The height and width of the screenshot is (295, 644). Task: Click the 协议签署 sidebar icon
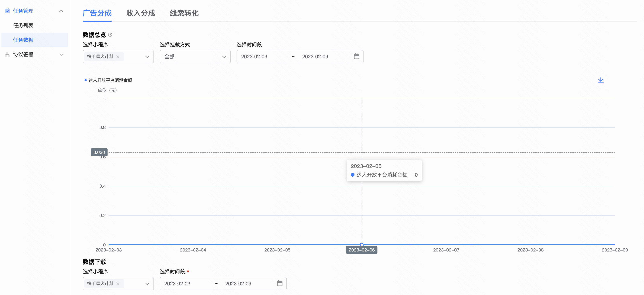click(7, 54)
